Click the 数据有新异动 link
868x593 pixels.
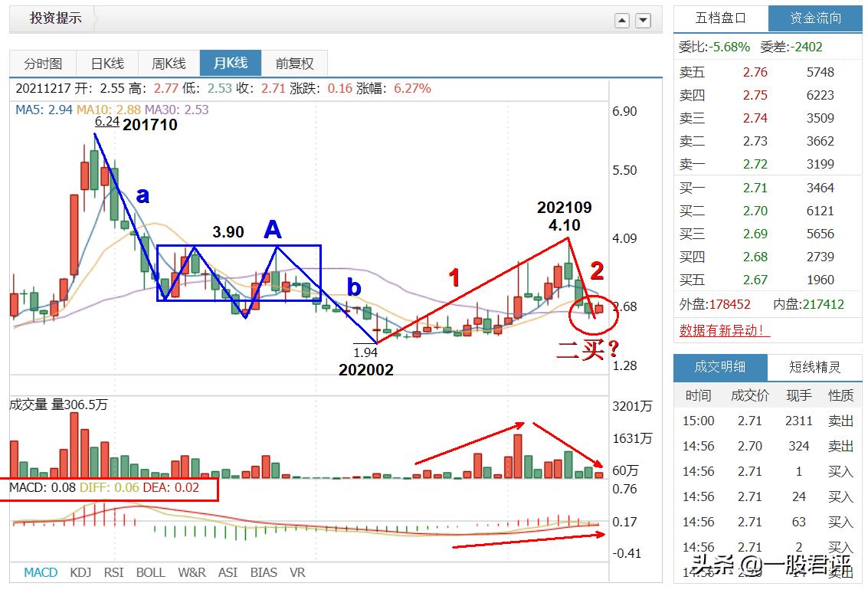(724, 330)
